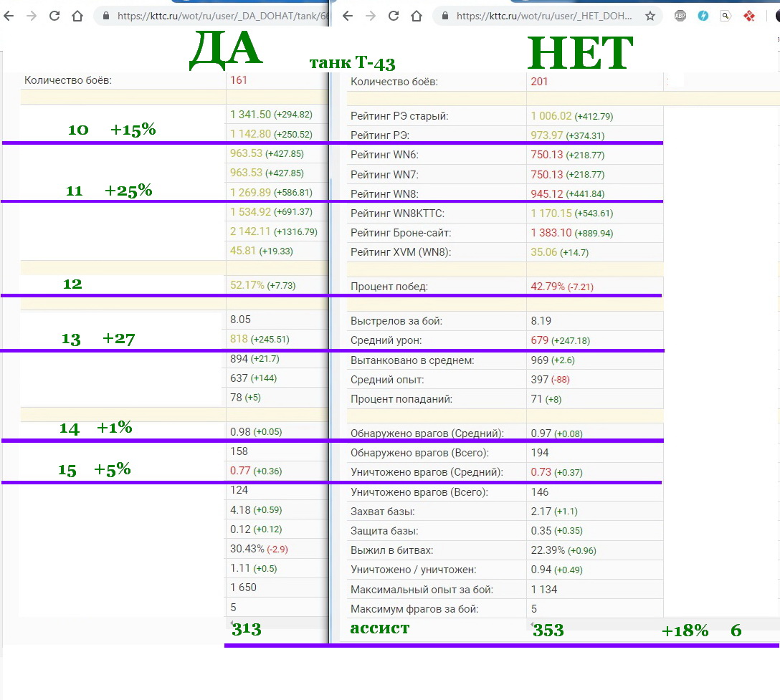Reload the _HET_DOH page in right browser
Viewport: 780px width, 700px height.
pos(394,16)
